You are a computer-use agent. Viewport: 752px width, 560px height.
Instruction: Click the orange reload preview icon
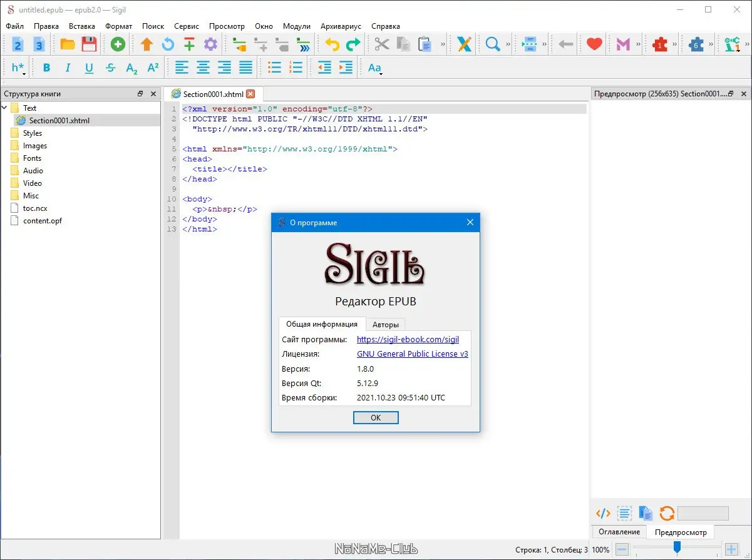pyautogui.click(x=667, y=514)
